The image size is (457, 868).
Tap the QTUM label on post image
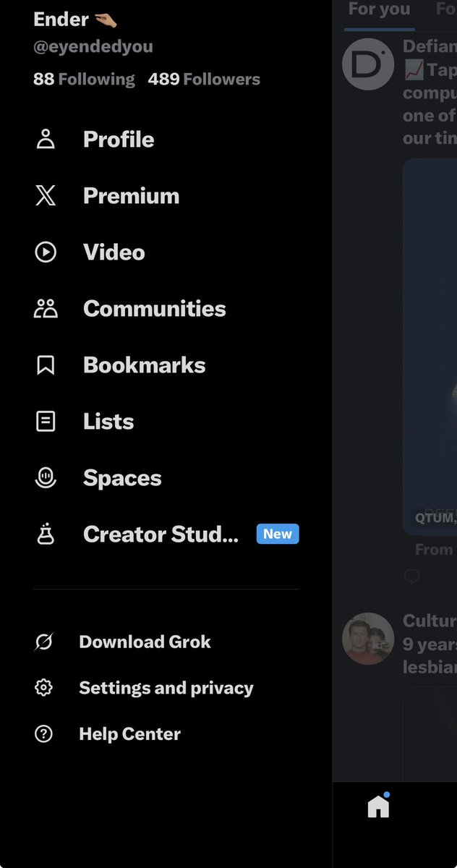click(435, 518)
